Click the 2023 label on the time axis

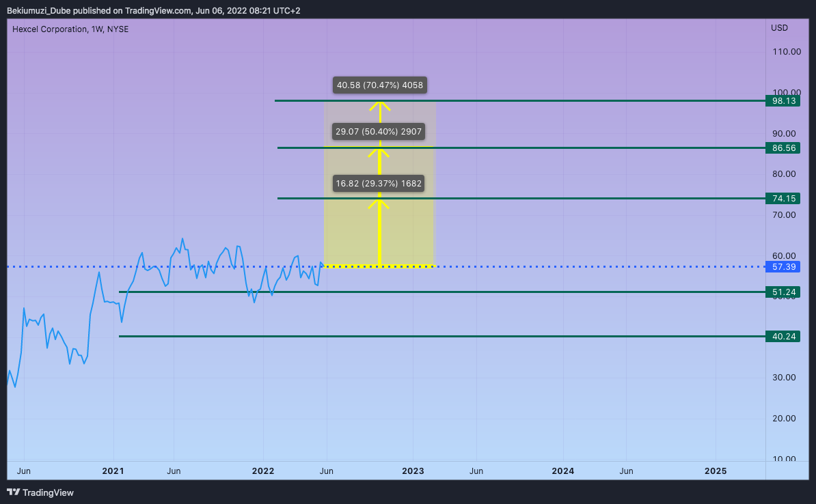413,471
